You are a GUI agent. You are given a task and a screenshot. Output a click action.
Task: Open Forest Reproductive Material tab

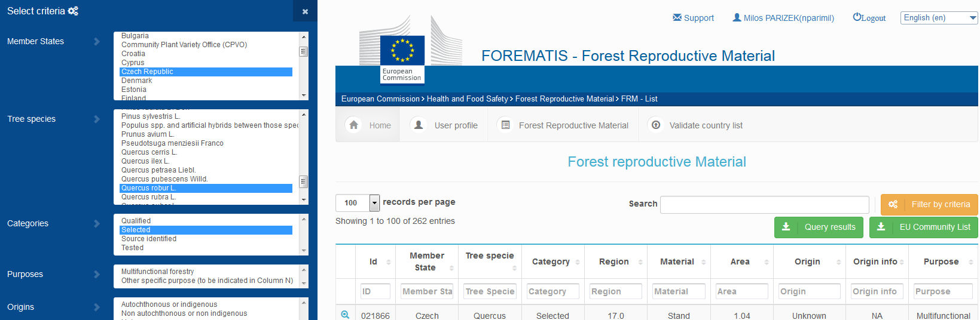[x=563, y=125]
